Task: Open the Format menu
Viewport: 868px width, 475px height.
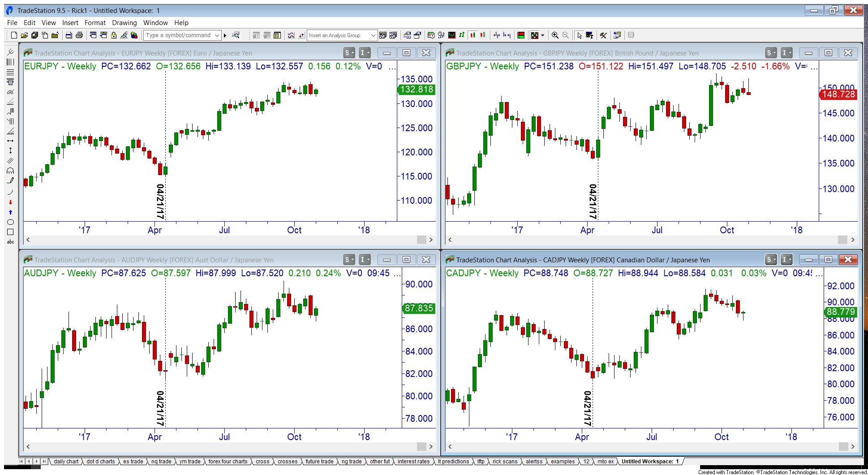Action: (95, 23)
